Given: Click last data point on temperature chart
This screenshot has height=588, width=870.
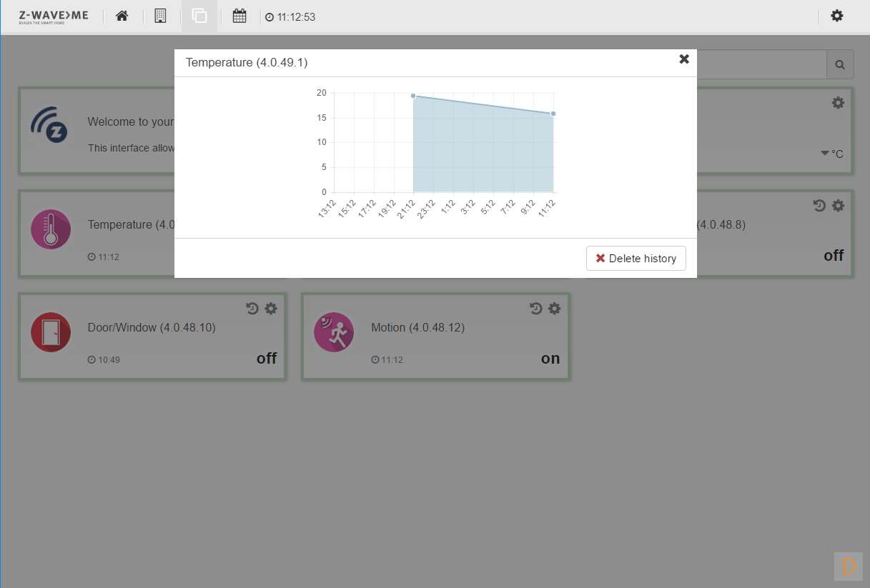Looking at the screenshot, I should point(553,114).
